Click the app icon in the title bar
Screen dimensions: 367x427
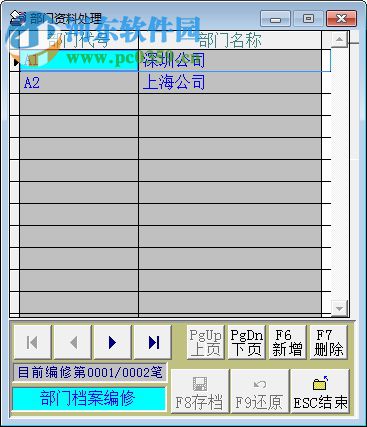(18, 18)
